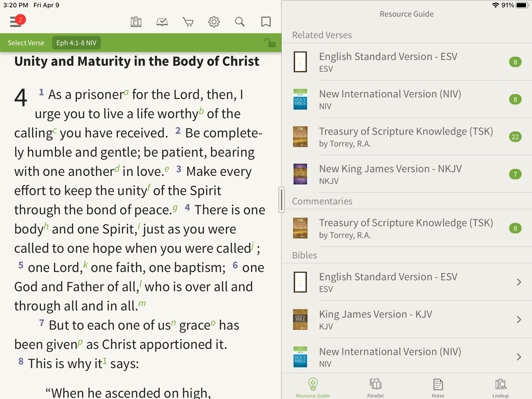The image size is (532, 399).
Task: Tap the split-pane divider handle
Action: (x=282, y=199)
